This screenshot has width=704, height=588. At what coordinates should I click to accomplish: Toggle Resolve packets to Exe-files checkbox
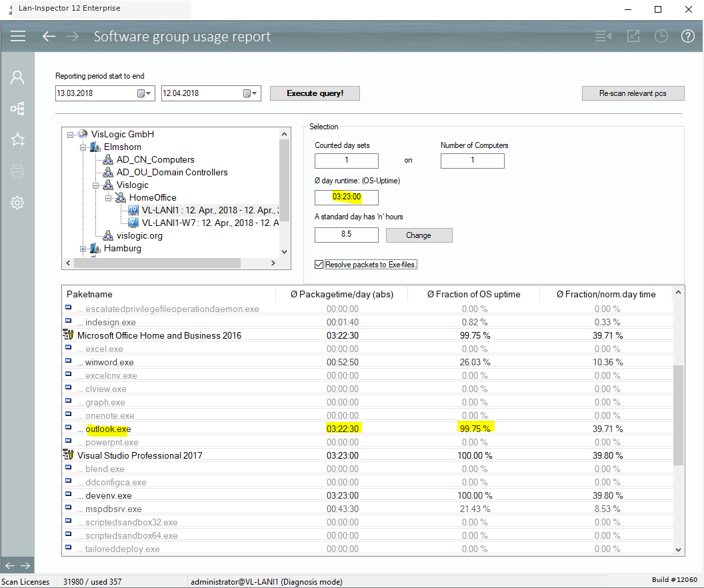(319, 265)
